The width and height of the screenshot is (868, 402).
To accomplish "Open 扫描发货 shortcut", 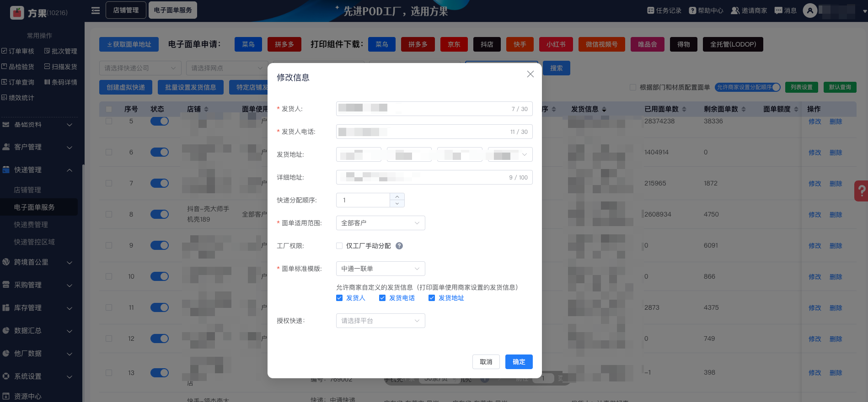I will [60, 67].
